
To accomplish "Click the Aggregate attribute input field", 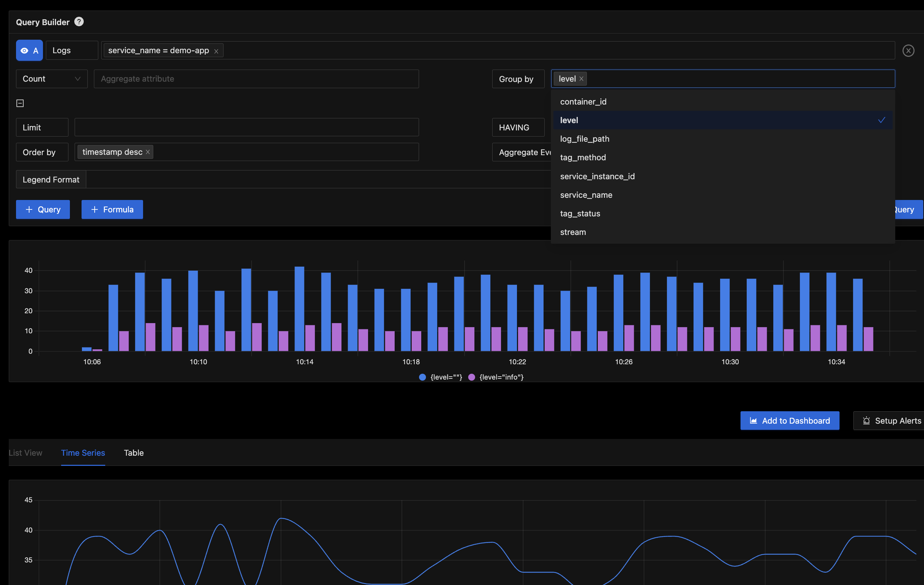I will click(256, 79).
